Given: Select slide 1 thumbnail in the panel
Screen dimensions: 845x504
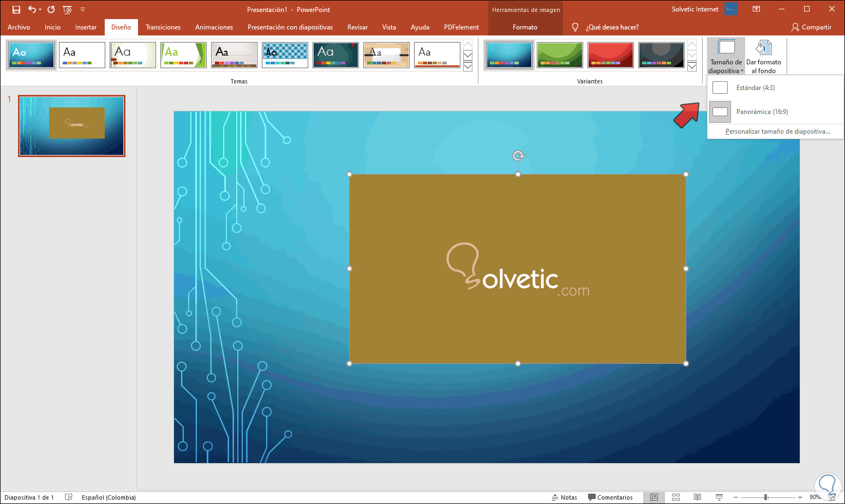Looking at the screenshot, I should [71, 126].
